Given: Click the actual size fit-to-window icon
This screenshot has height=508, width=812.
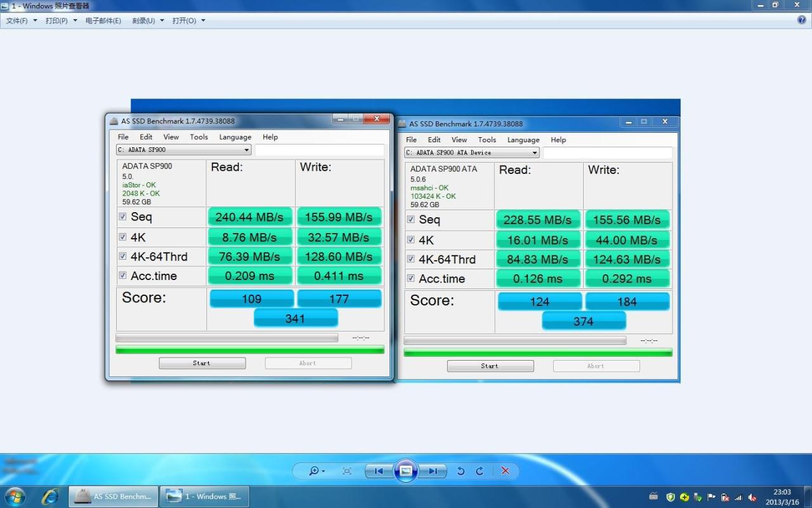Looking at the screenshot, I should point(347,471).
